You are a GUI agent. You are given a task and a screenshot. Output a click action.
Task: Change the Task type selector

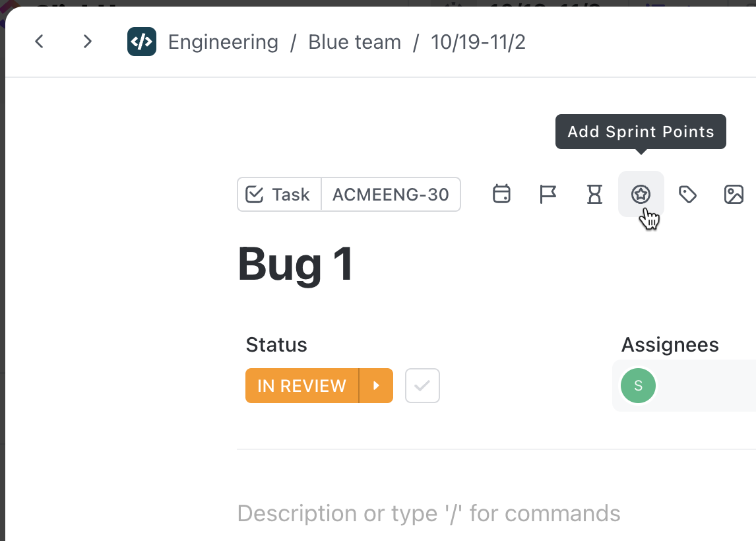tap(279, 195)
